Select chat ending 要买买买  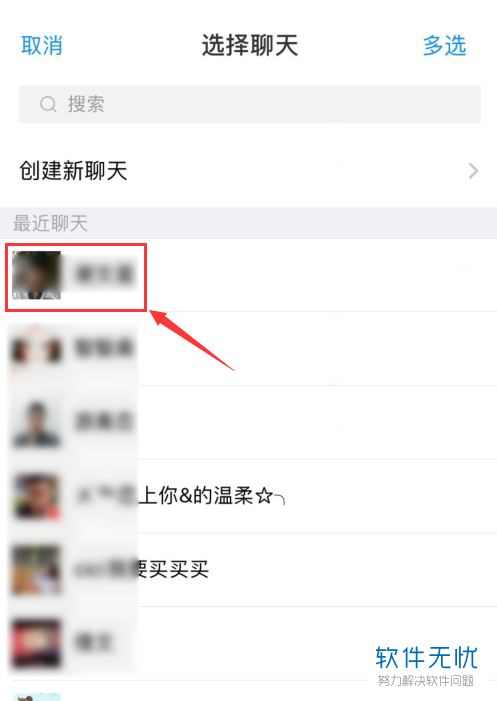click(248, 570)
